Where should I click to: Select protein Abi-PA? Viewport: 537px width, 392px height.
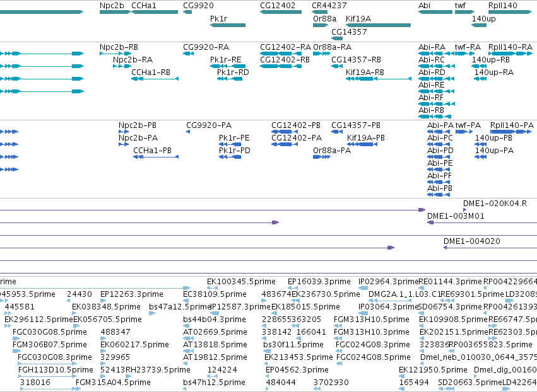439,132
